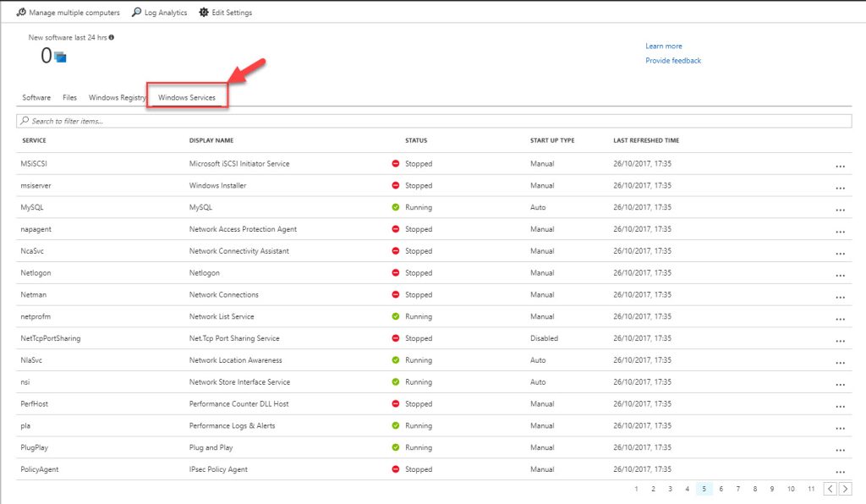Click the blue software count icon next to 0
The image size is (866, 504).
coord(62,56)
